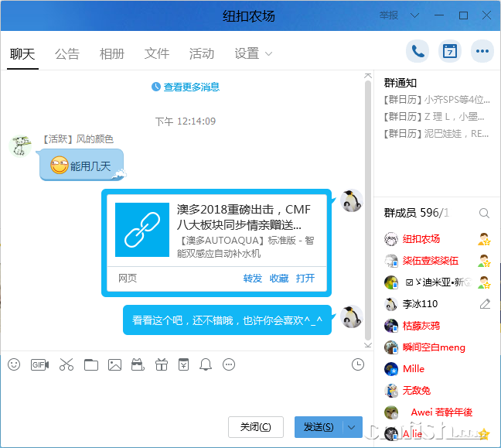Open the send file folder icon
Image resolution: width=501 pixels, height=448 pixels.
point(91,364)
